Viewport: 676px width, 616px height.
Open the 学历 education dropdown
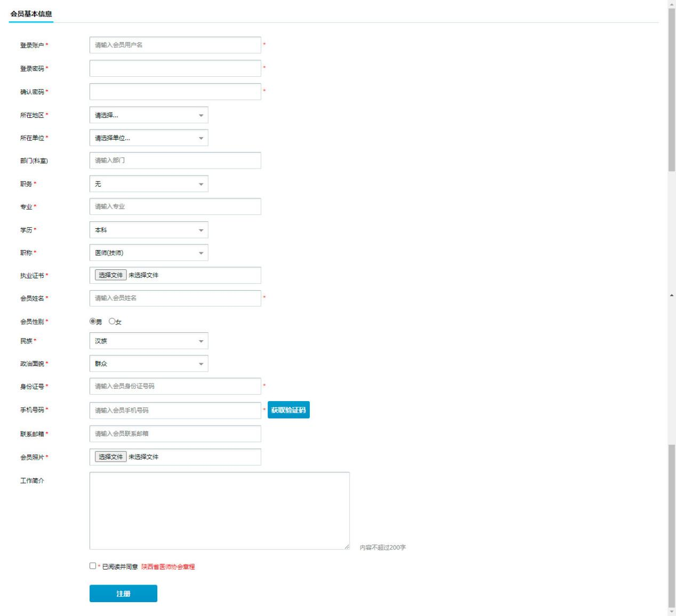tap(149, 230)
